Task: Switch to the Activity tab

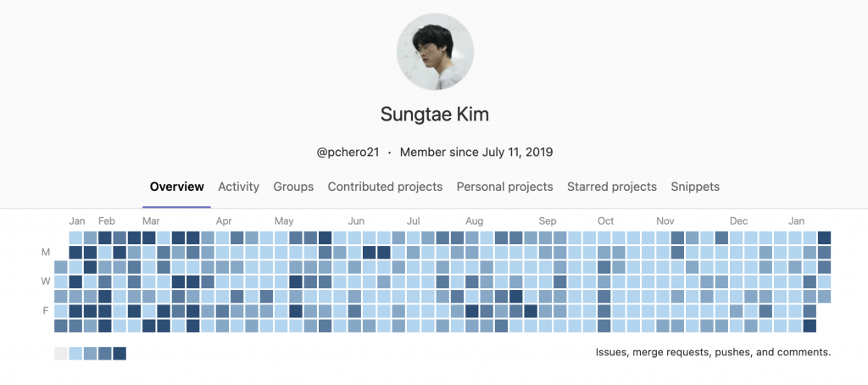Action: 238,187
